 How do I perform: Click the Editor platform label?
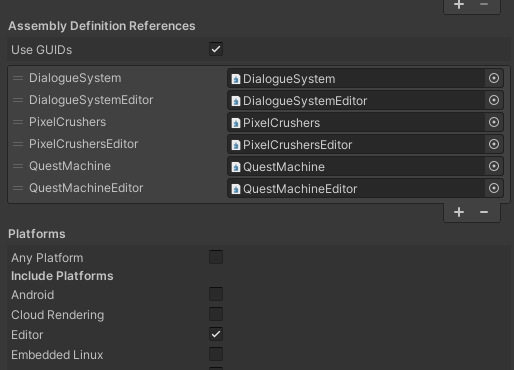tap(27, 335)
